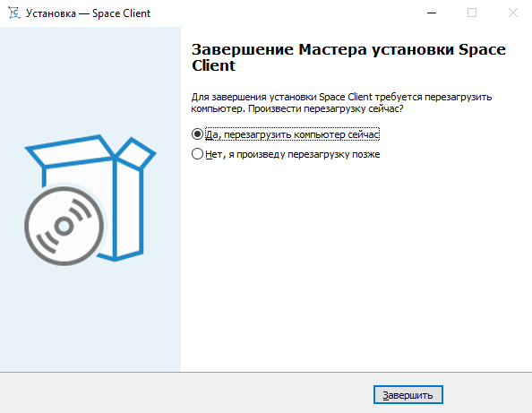Click blank white area below the radio options

pos(356,264)
